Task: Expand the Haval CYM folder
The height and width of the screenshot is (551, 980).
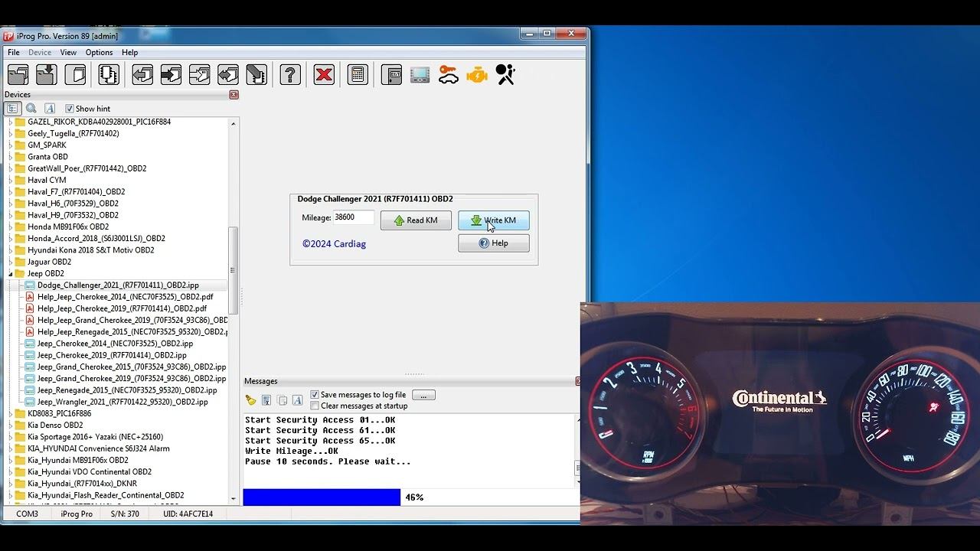Action: (x=11, y=180)
